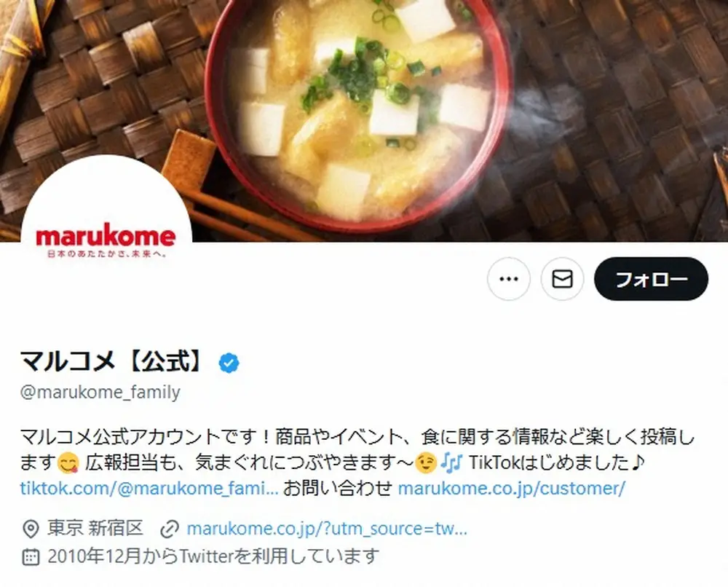The width and height of the screenshot is (728, 587).
Task: Click the blue verified badge
Action: pos(229,363)
